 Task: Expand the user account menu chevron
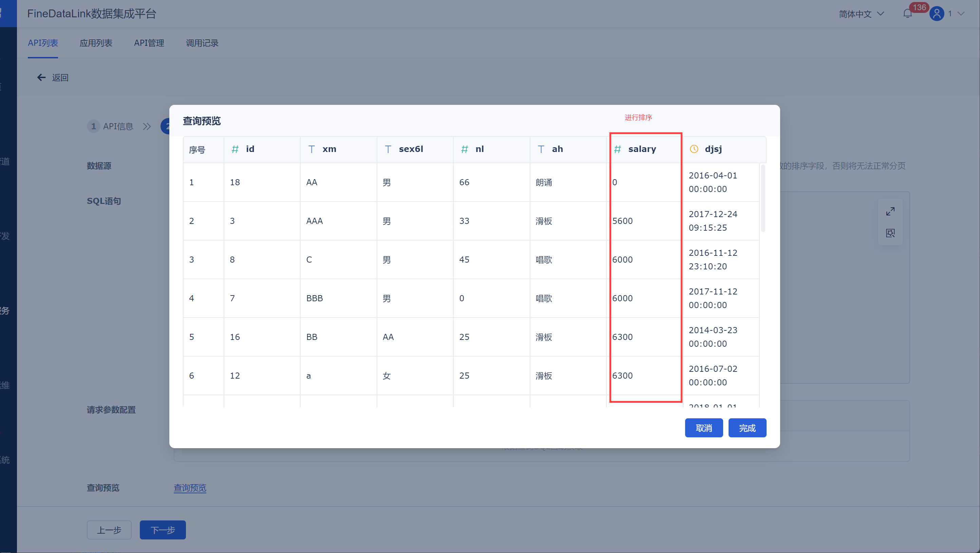961,14
